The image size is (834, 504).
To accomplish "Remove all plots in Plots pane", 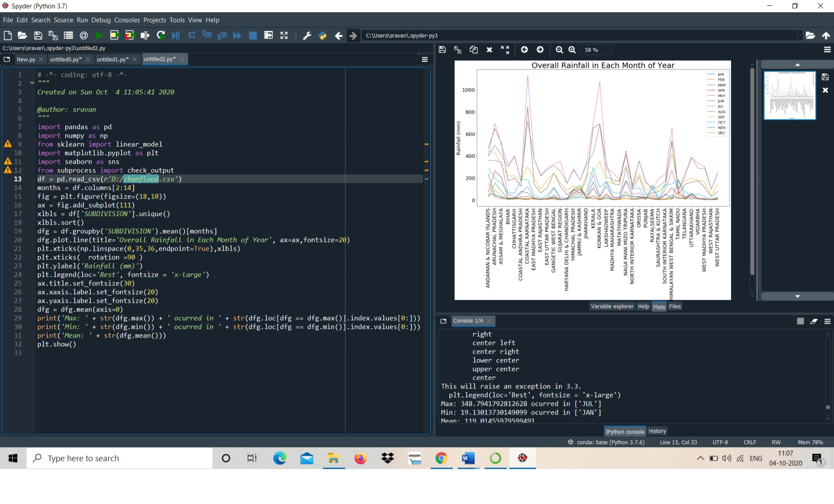I will (505, 50).
